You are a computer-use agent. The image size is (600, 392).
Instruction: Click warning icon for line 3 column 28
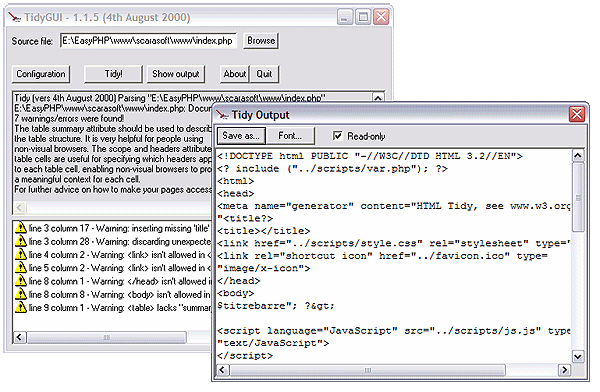click(x=20, y=241)
